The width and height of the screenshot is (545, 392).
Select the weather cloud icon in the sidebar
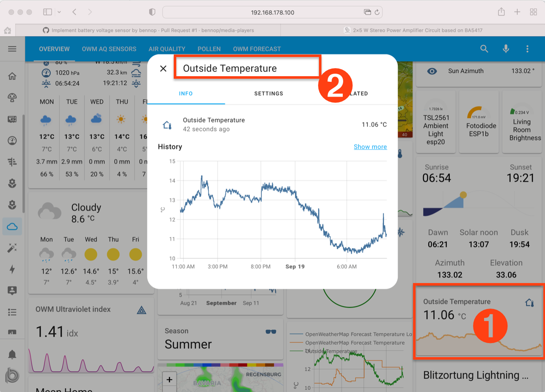[12, 226]
